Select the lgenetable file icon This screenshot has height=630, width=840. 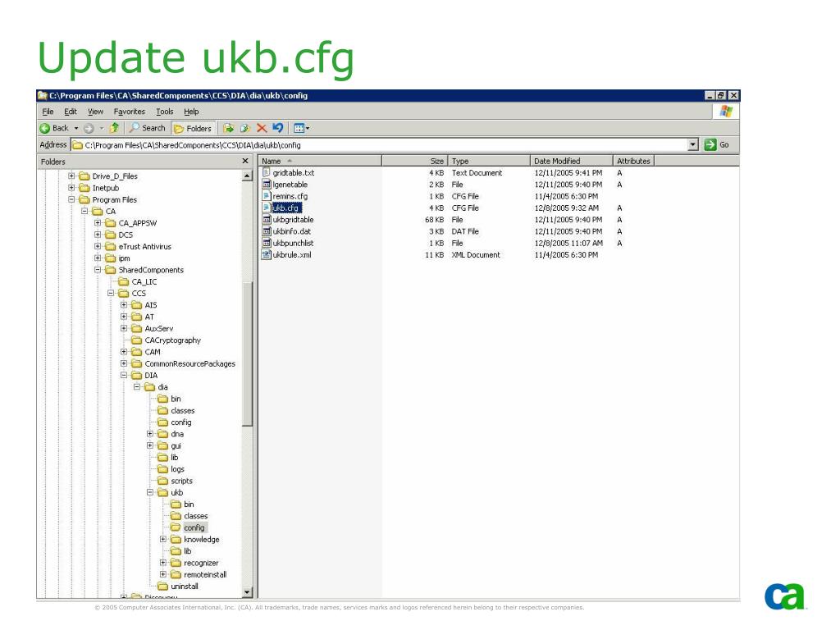(267, 185)
